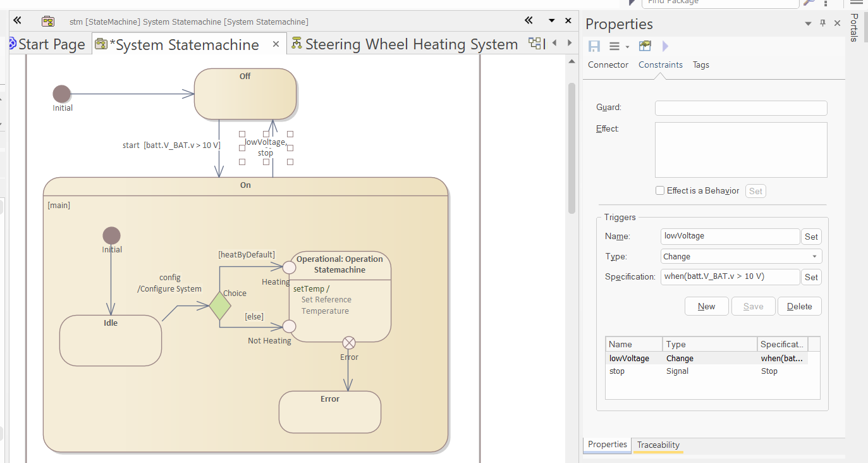Click the diagram package icon in Properties toolbar
The height and width of the screenshot is (463, 868).
645,46
